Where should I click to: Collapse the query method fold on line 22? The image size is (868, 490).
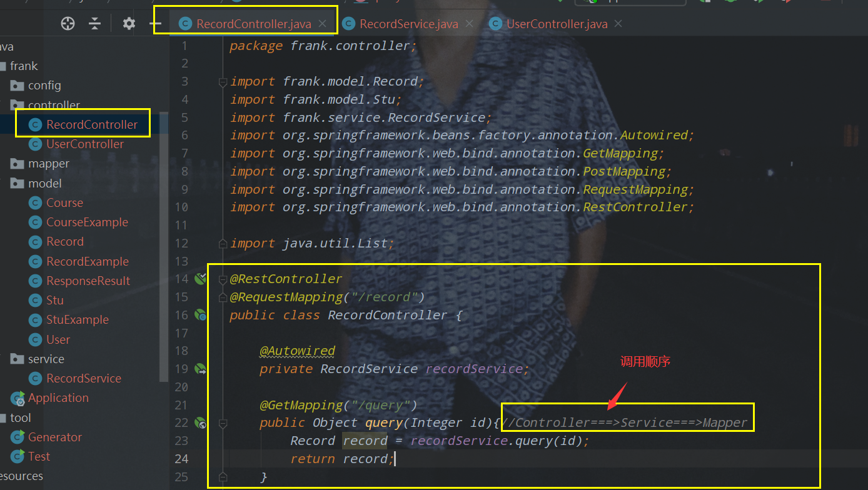click(223, 423)
